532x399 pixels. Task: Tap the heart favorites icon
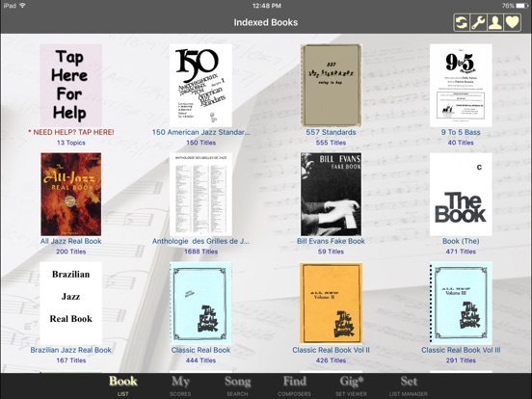[x=513, y=22]
